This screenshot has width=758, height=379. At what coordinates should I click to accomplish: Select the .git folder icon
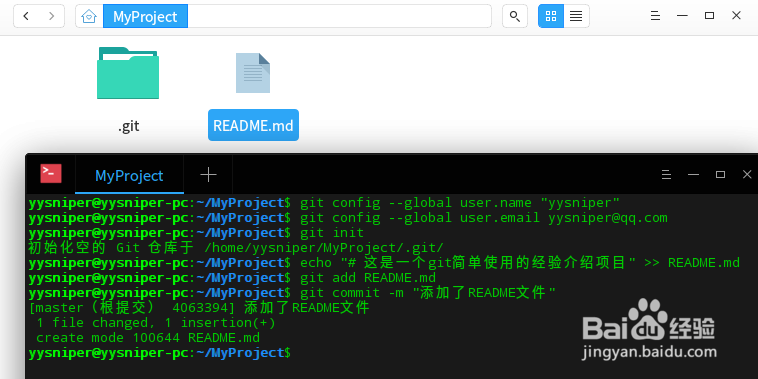(x=128, y=73)
